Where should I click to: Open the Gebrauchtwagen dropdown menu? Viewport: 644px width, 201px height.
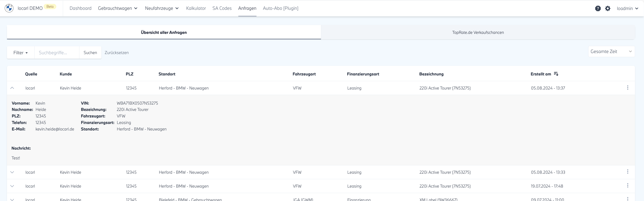(x=118, y=8)
